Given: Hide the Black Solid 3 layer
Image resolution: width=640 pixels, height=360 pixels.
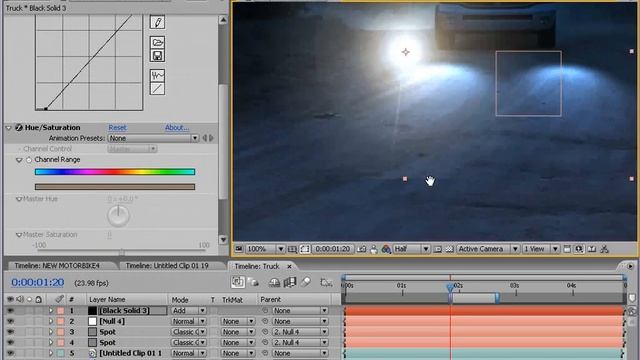Looking at the screenshot, I should point(10,311).
